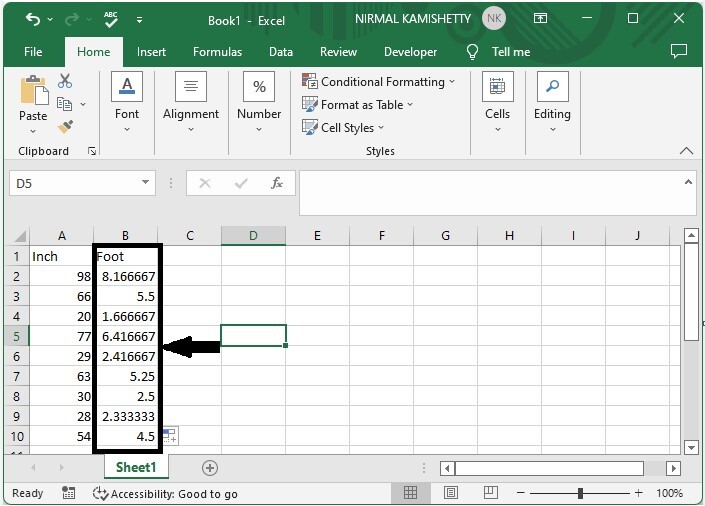Open Format as Table gallery
This screenshot has height=506, width=705.
click(357, 105)
